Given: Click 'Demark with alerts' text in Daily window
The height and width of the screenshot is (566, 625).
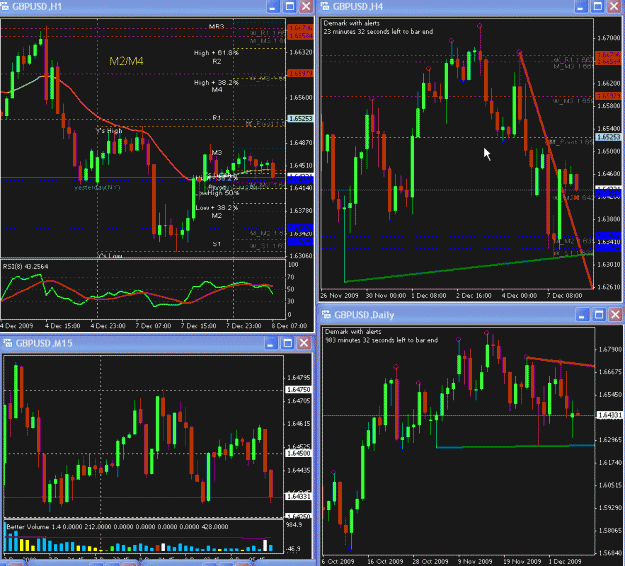Looking at the screenshot, I should pyautogui.click(x=353, y=332).
